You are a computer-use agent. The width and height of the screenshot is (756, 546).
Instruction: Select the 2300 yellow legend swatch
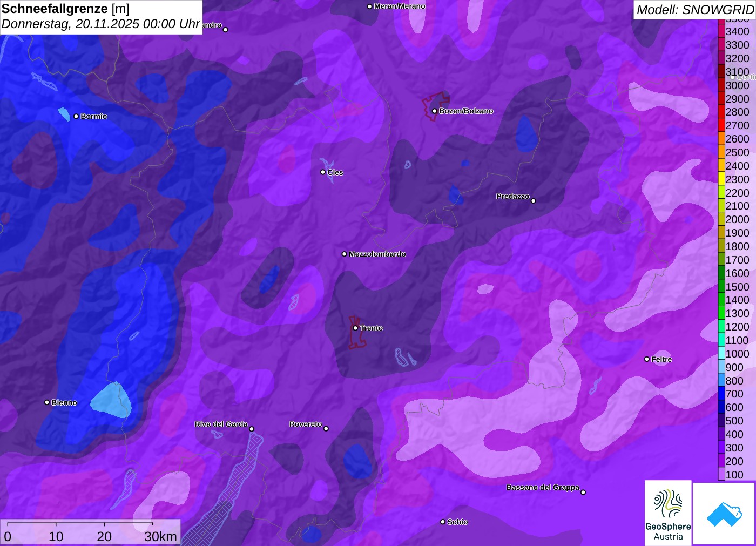721,179
